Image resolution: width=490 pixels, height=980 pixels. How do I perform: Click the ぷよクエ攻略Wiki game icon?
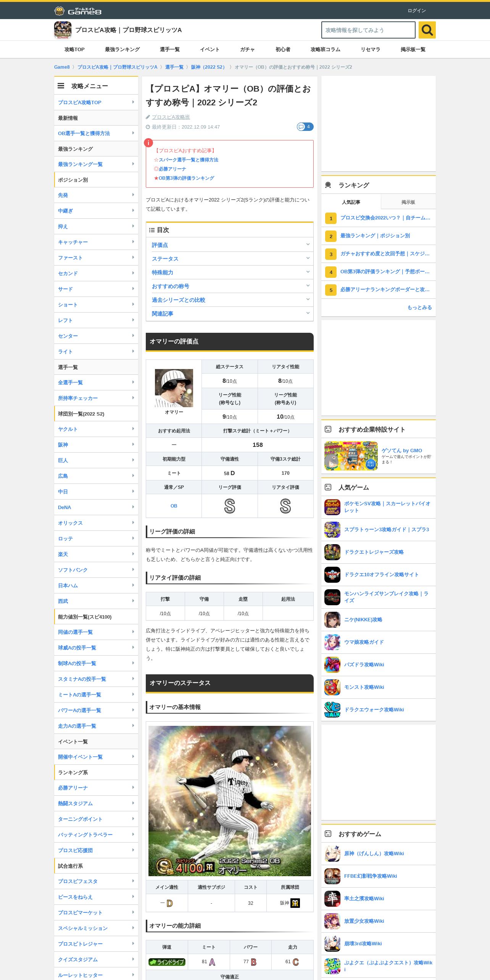(332, 966)
